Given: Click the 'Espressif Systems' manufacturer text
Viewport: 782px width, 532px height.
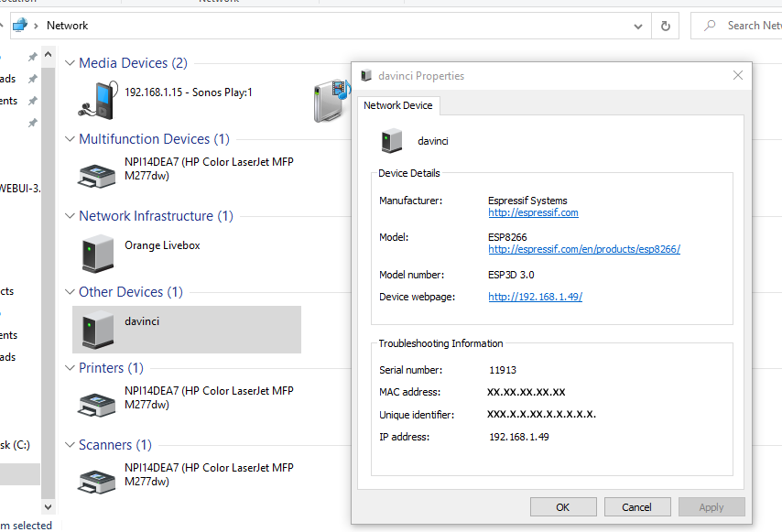Looking at the screenshot, I should [x=527, y=201].
